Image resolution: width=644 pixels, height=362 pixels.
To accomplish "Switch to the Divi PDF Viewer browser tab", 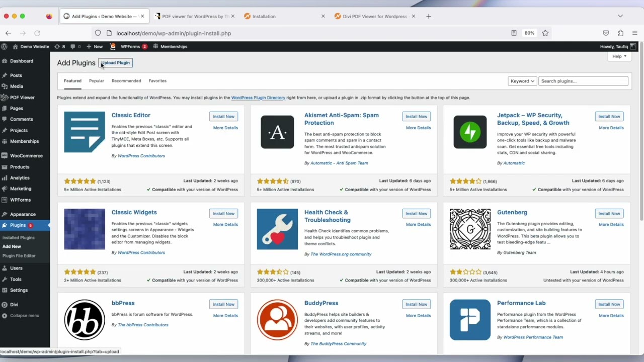I will pyautogui.click(x=375, y=16).
